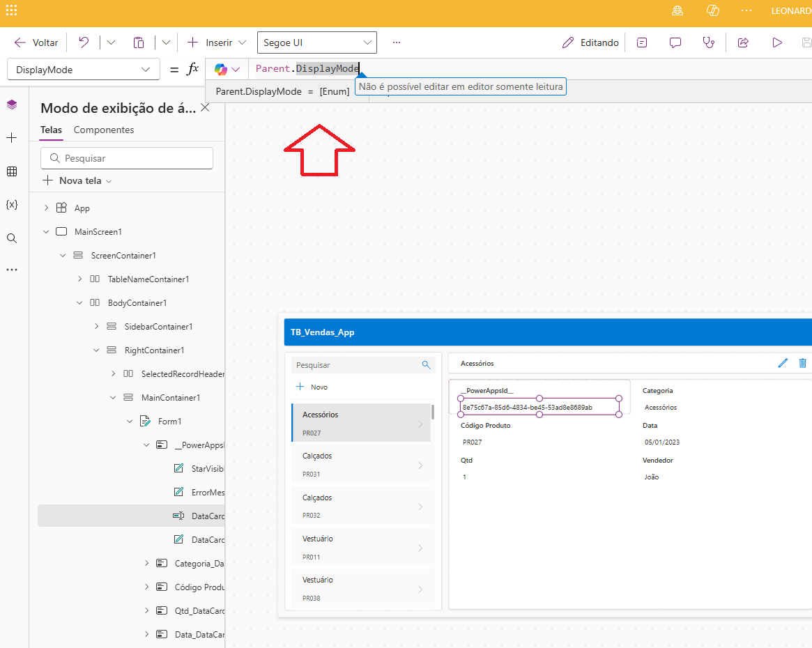The height and width of the screenshot is (648, 812).
Task: Click the trash delete icon in record header
Action: [803, 363]
